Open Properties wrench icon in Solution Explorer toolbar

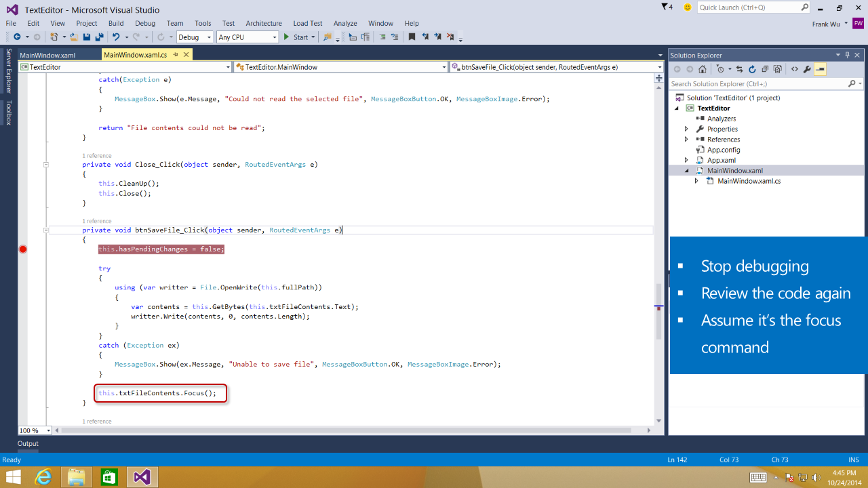pos(807,69)
